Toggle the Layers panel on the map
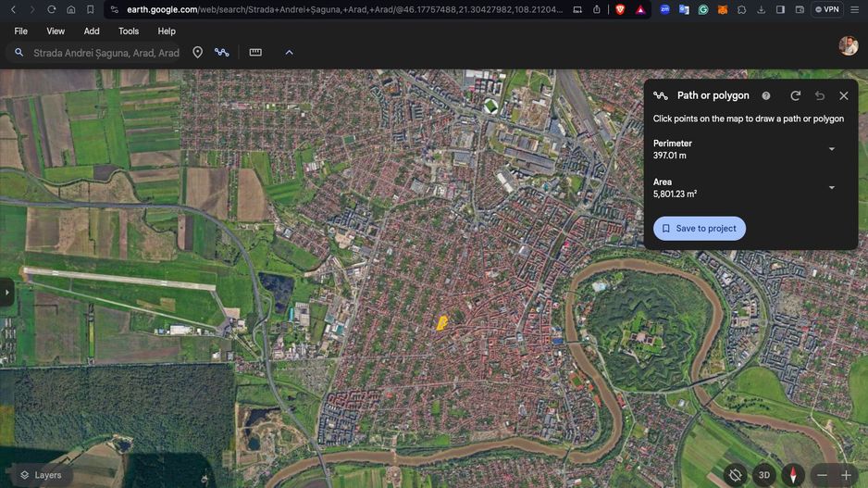This screenshot has height=488, width=868. click(41, 475)
